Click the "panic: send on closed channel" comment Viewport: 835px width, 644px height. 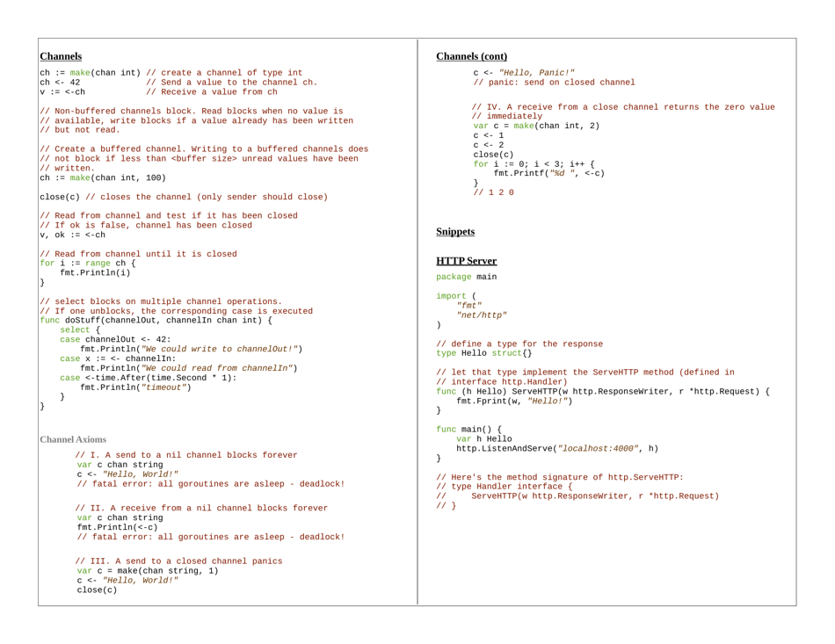point(554,82)
